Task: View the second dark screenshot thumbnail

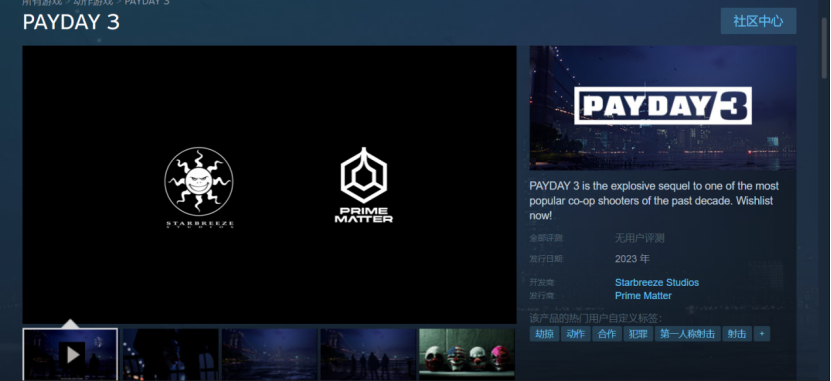Action: click(x=170, y=354)
